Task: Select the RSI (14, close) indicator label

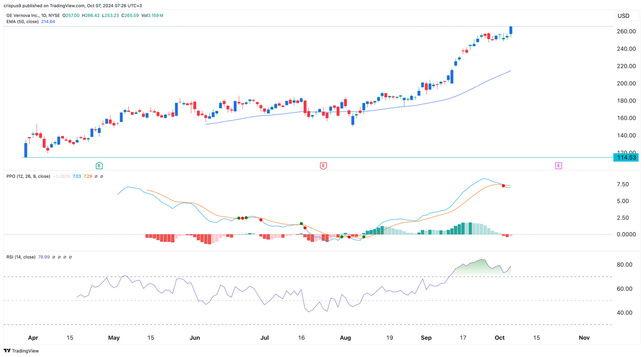Action: click(x=21, y=257)
